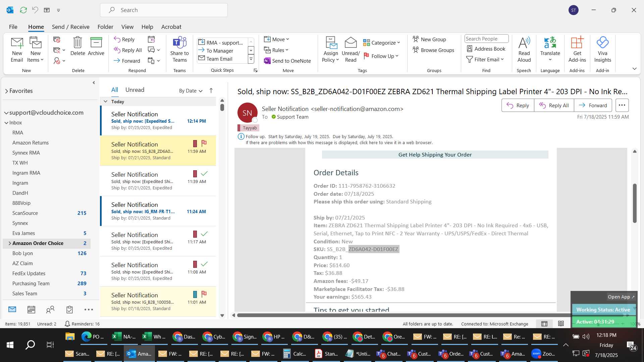644x362 pixels.
Task: Open the Calendar view icon
Action: tap(31, 309)
